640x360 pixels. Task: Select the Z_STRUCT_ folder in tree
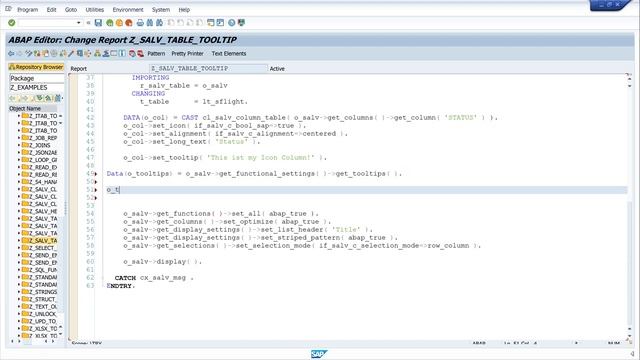[x=39, y=299]
